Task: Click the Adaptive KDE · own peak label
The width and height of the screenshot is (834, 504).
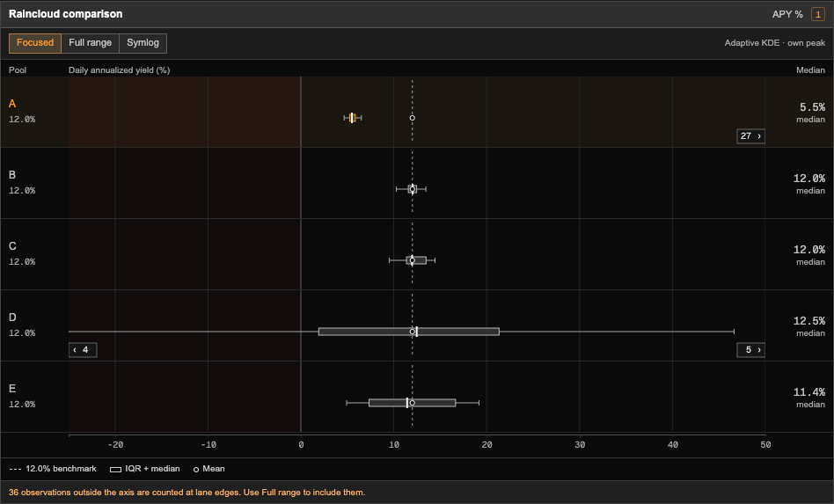Action: [x=775, y=43]
